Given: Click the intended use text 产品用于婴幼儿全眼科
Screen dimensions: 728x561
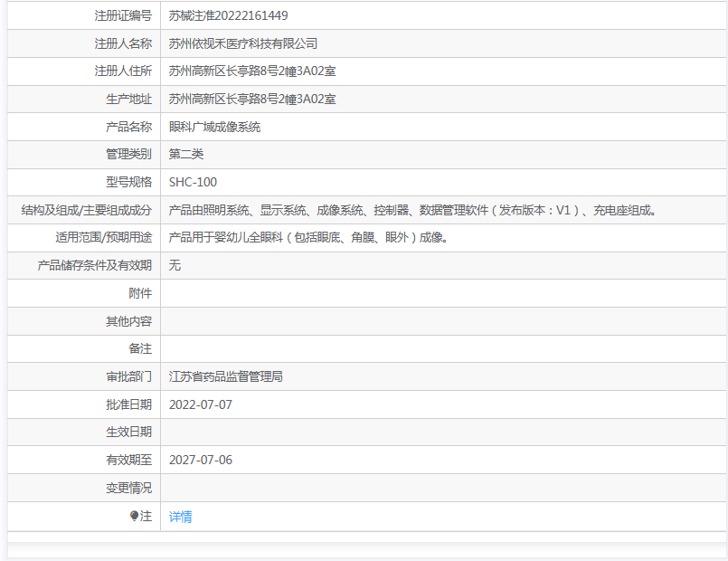Looking at the screenshot, I should point(308,238).
